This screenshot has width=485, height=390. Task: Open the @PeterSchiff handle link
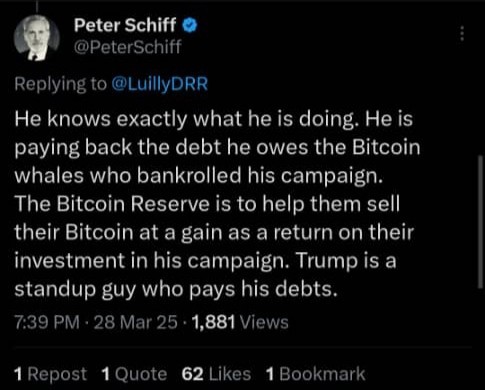pos(127,47)
